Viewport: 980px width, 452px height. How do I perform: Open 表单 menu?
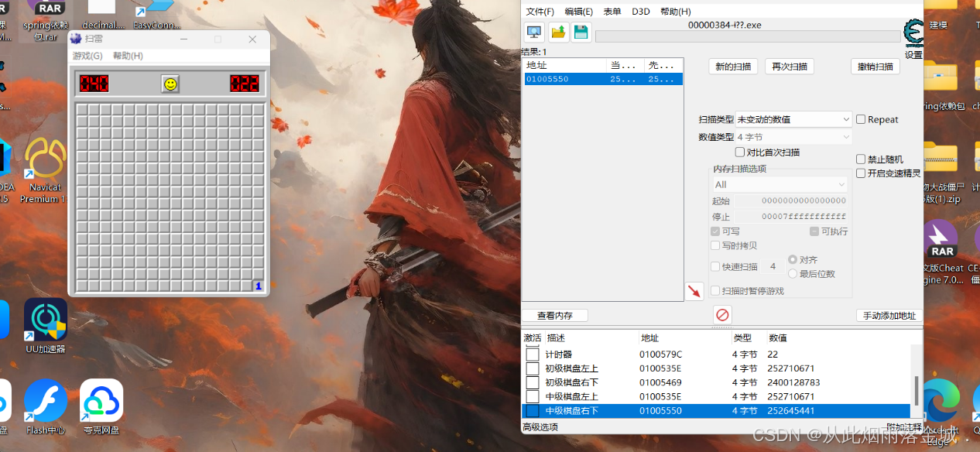pos(612,12)
